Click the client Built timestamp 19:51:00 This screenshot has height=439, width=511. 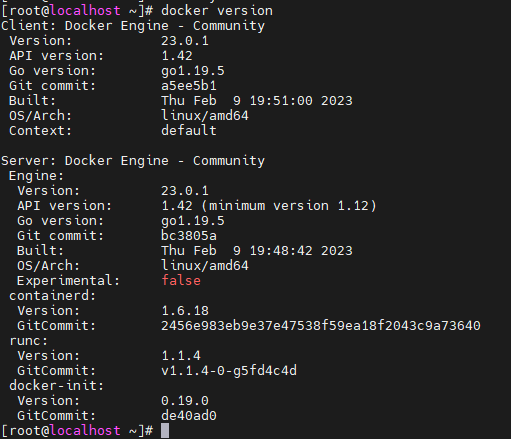(281, 101)
